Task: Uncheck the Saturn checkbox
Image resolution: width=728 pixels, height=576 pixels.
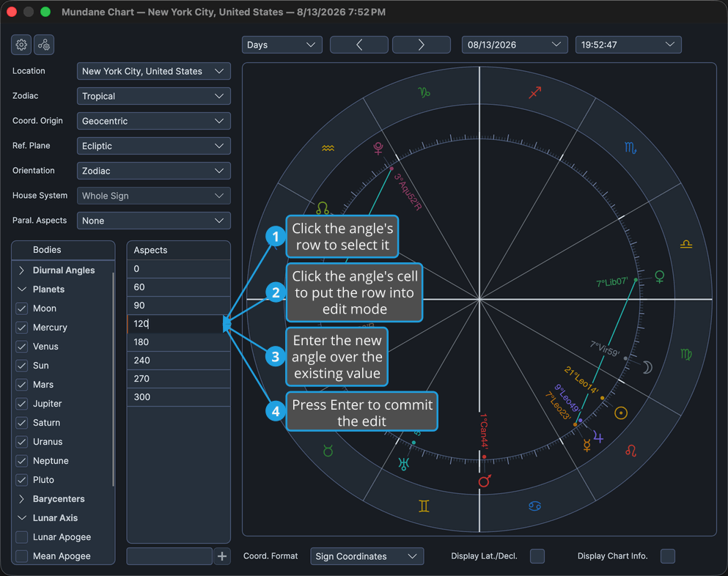Action: pyautogui.click(x=22, y=422)
